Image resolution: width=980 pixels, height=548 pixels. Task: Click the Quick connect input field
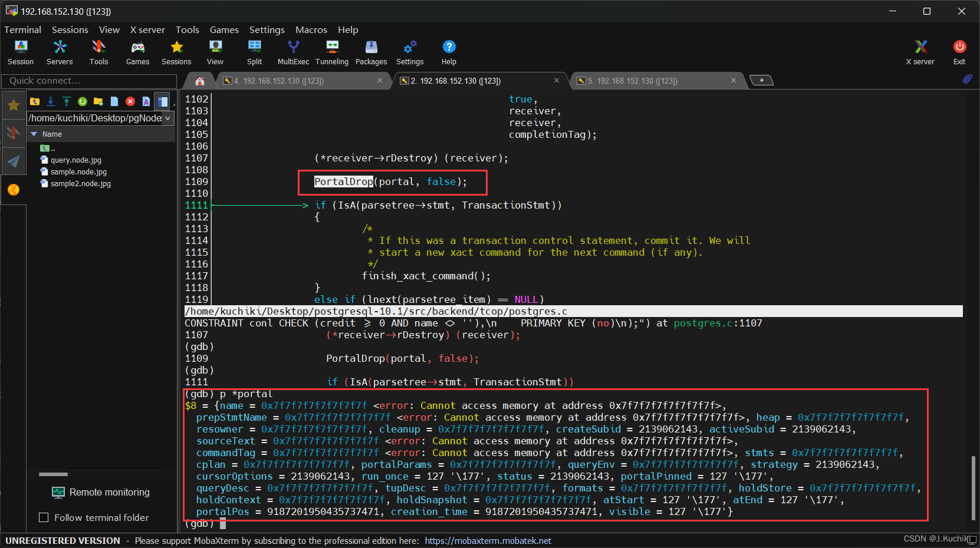[x=89, y=81]
